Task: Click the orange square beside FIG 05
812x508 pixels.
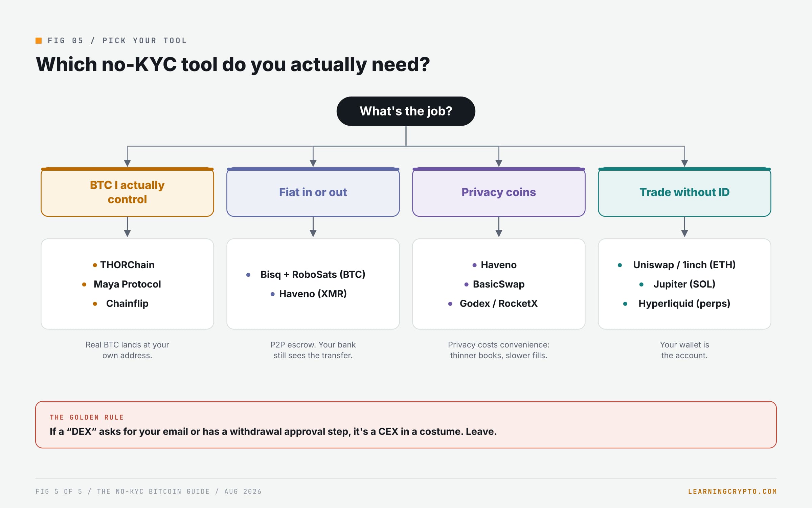Action: pyautogui.click(x=39, y=41)
